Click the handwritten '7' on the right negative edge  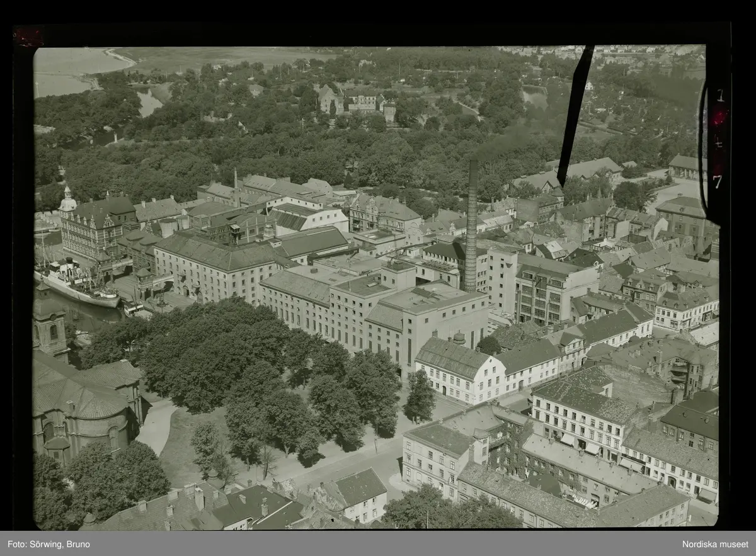(718, 182)
